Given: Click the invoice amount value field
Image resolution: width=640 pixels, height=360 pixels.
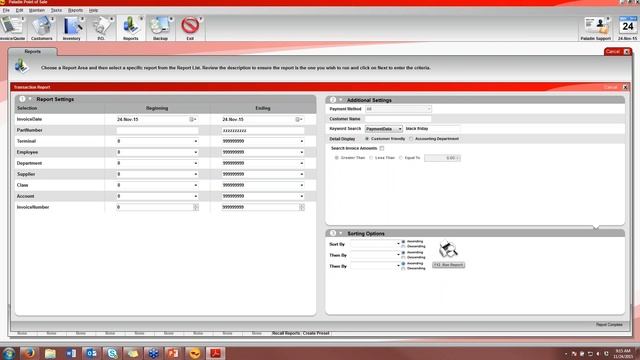Looking at the screenshot, I should coord(442,158).
